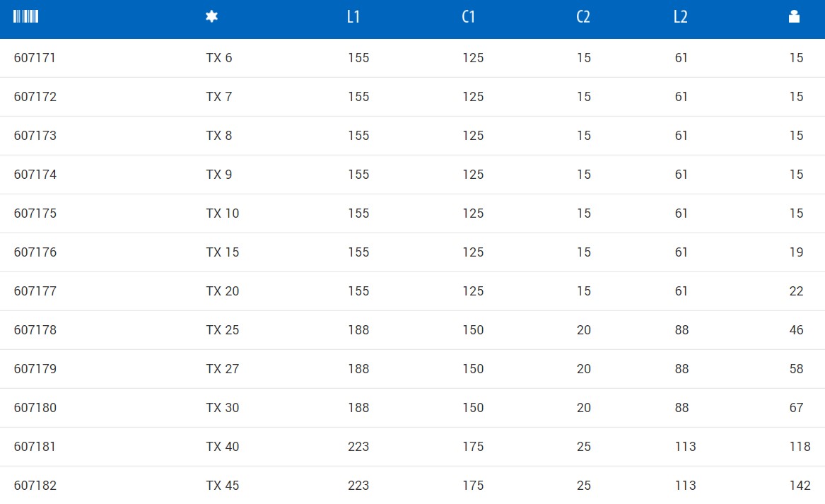The width and height of the screenshot is (825, 504).
Task: Select the C1 column header
Action: [x=468, y=17]
